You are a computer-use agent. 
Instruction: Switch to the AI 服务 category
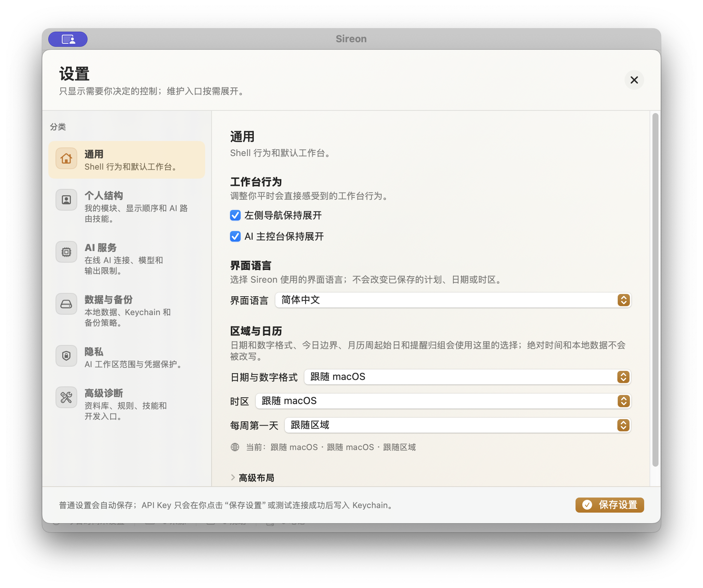click(x=127, y=259)
